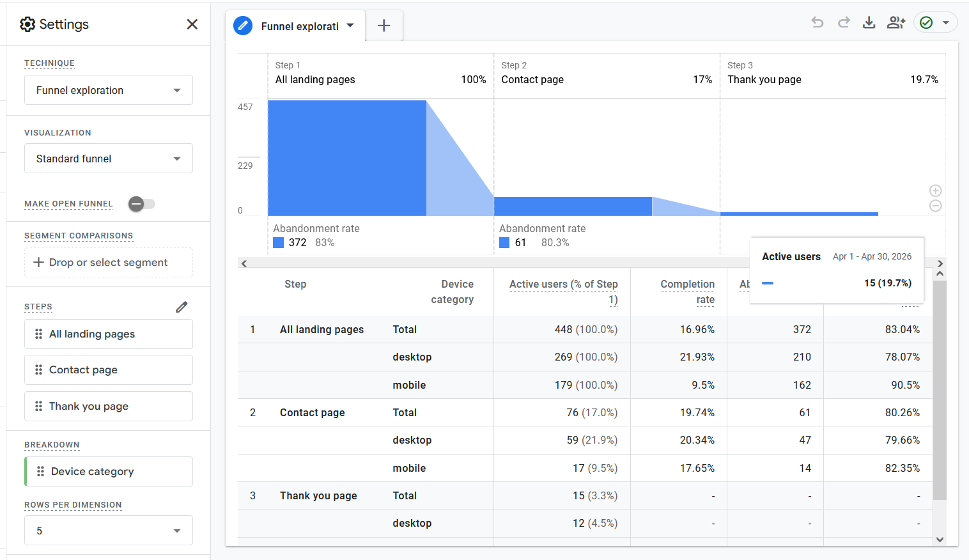This screenshot has height=560, width=969.
Task: Click STEPS section label
Action: [x=38, y=307]
